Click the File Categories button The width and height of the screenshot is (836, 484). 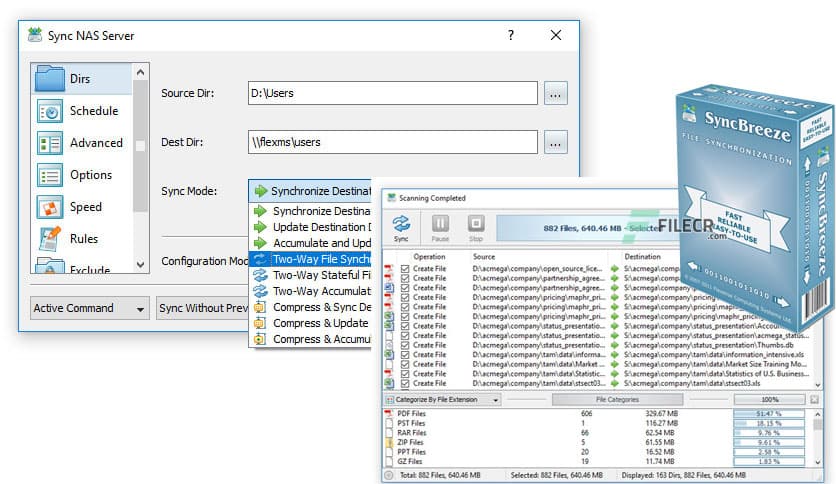(x=617, y=399)
